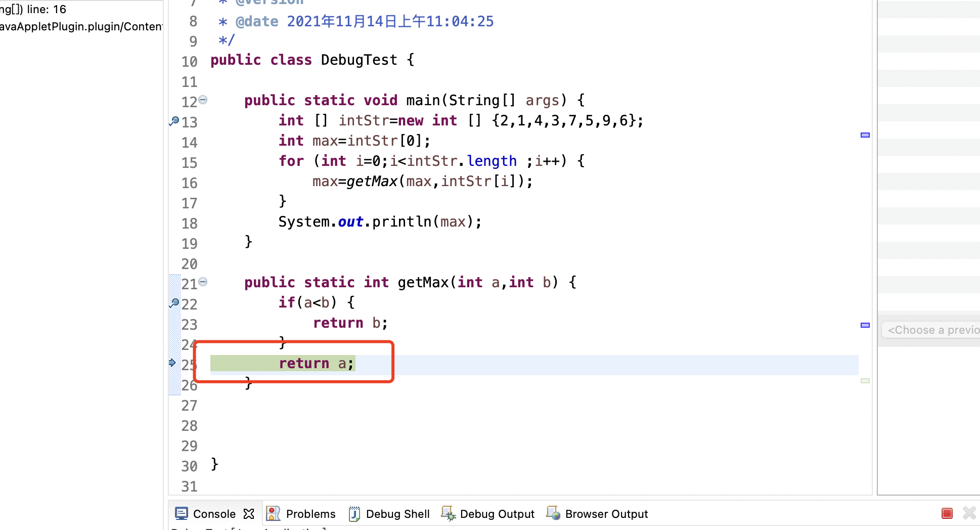The image size is (980, 530).
Task: Collapse the main method fold at line 12
Action: point(203,100)
